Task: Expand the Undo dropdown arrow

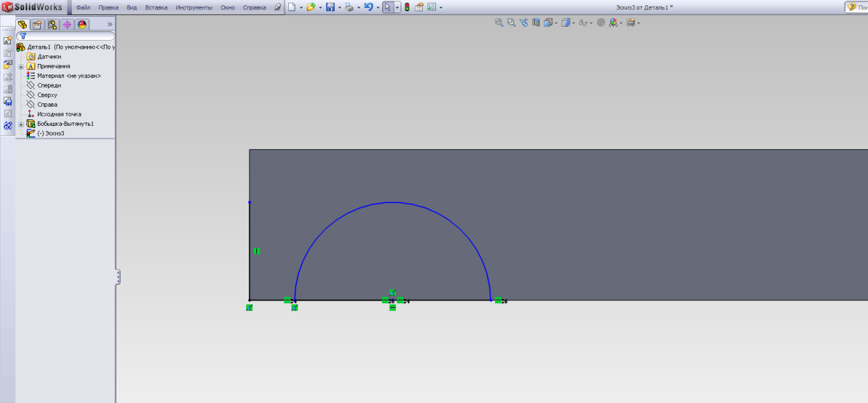Action: click(377, 7)
